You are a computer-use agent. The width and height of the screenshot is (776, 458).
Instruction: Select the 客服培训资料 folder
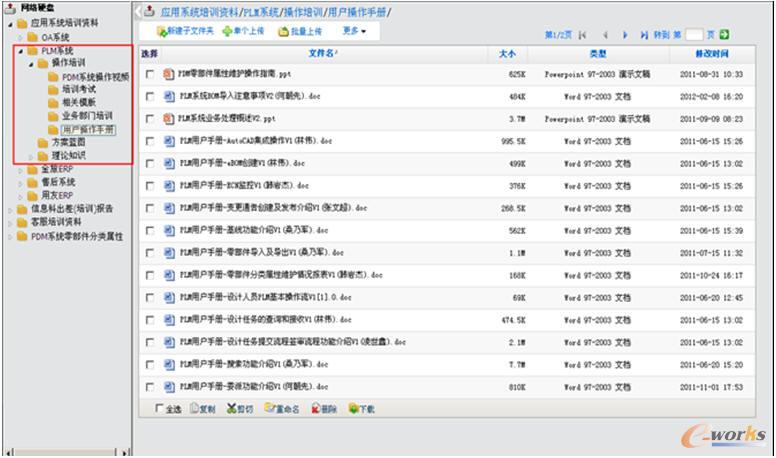[x=56, y=222]
